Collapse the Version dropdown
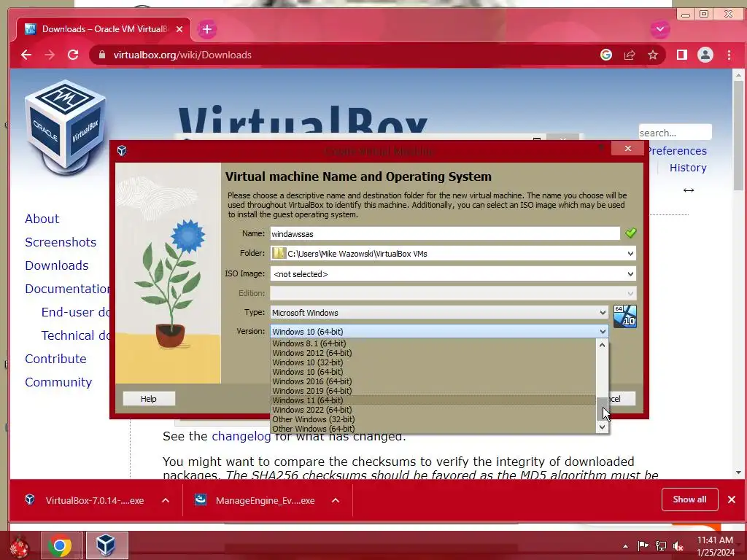 (603, 332)
